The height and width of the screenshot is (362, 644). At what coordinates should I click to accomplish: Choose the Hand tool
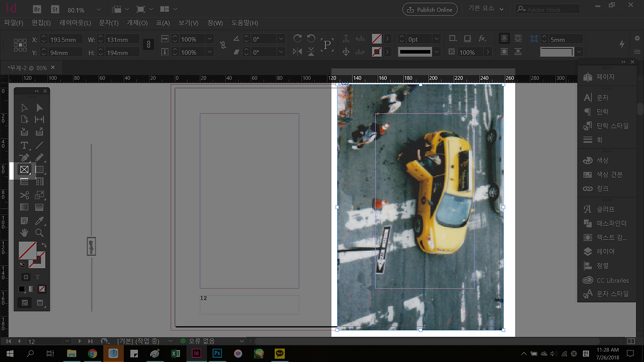coord(24,233)
